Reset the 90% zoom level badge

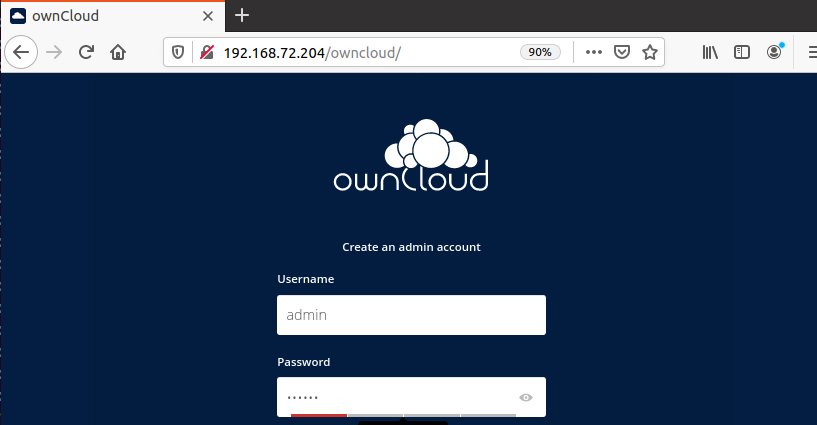click(x=540, y=52)
